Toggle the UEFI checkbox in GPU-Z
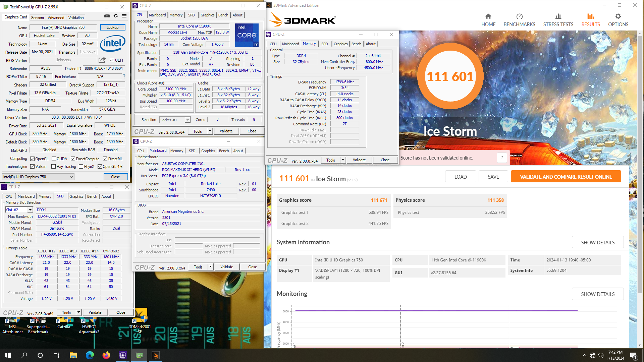Viewport: 644px width, 362px height. [112, 60]
